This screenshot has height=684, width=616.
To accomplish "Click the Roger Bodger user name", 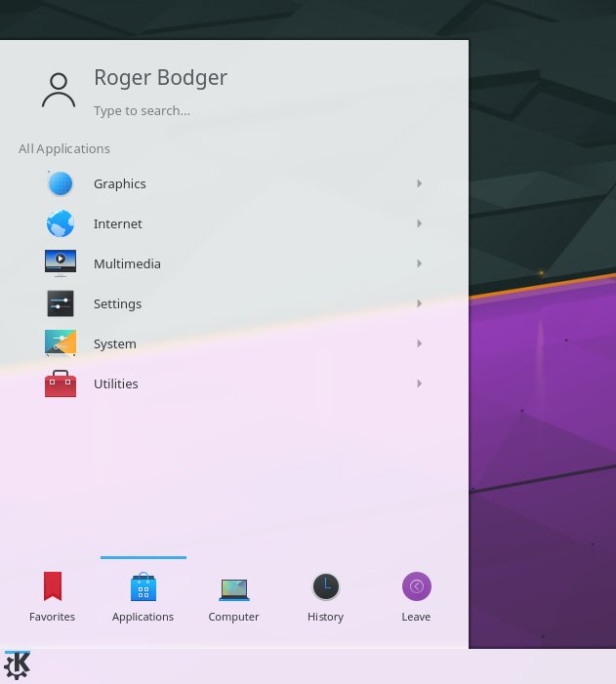I will 161,78.
